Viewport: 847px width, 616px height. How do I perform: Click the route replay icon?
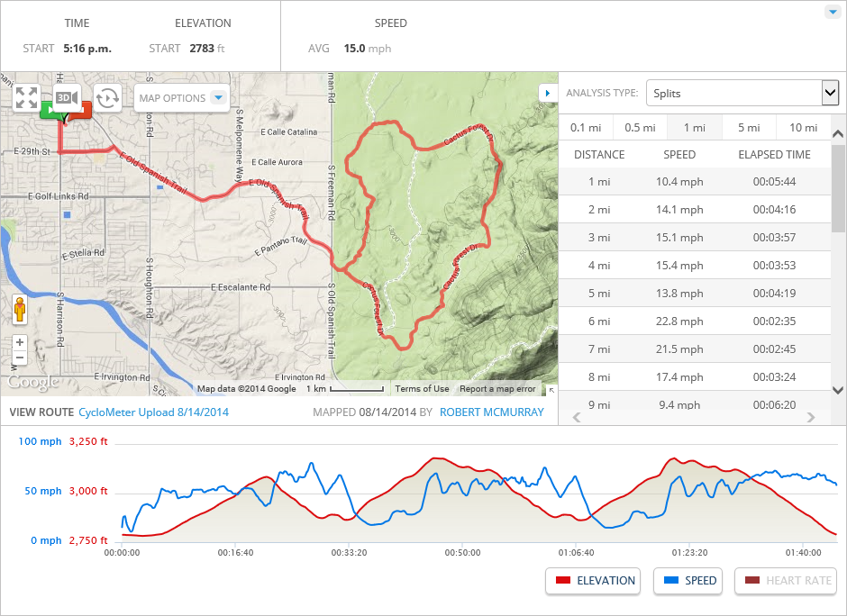click(x=108, y=97)
